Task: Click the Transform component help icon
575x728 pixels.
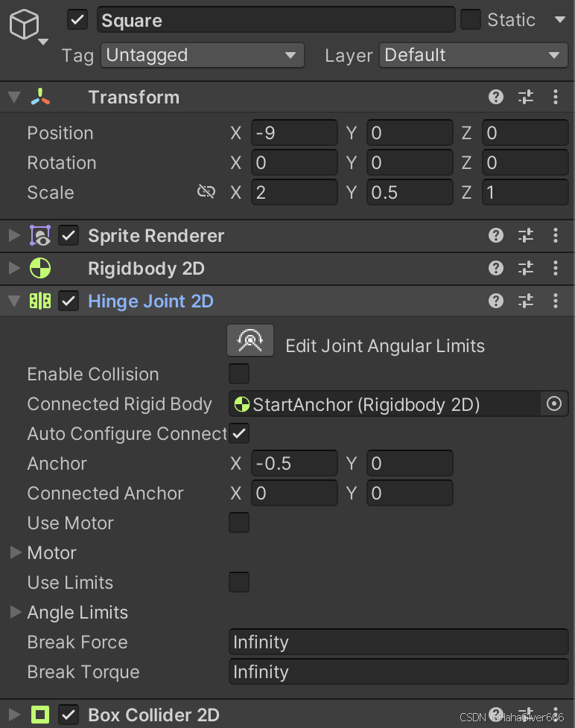Action: pos(496,97)
